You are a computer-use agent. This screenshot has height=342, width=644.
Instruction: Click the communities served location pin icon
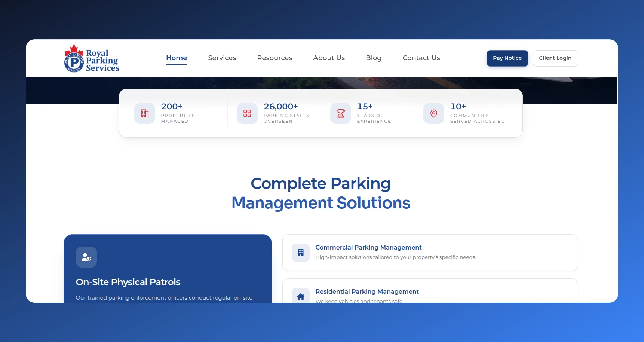pyautogui.click(x=434, y=113)
